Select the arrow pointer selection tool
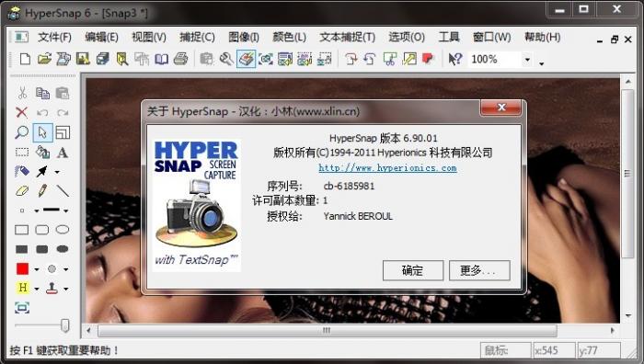644x364 pixels. tap(42, 132)
